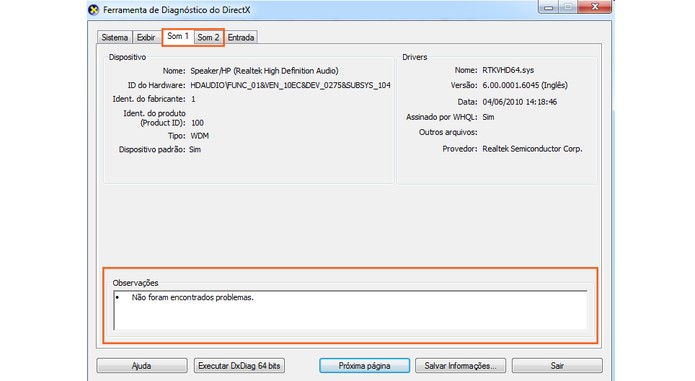Image resolution: width=695 pixels, height=381 pixels.
Task: Open the Entrada tab
Action: pos(241,37)
